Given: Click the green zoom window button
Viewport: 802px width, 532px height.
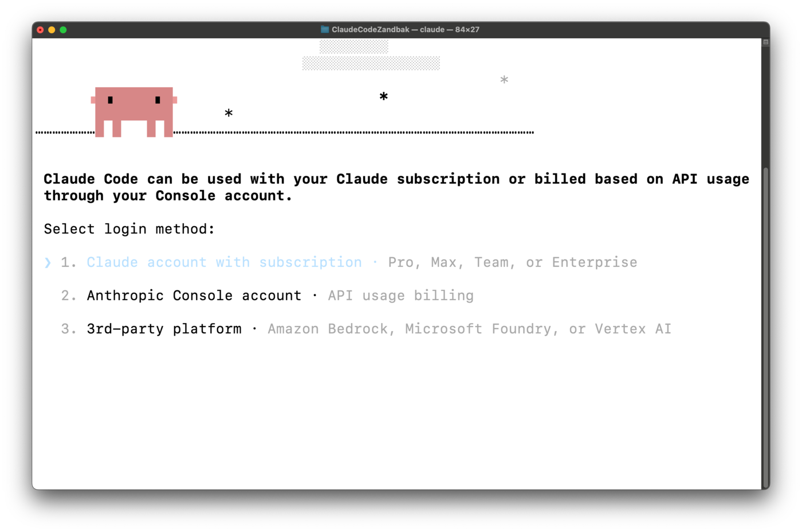Looking at the screenshot, I should click(x=63, y=30).
